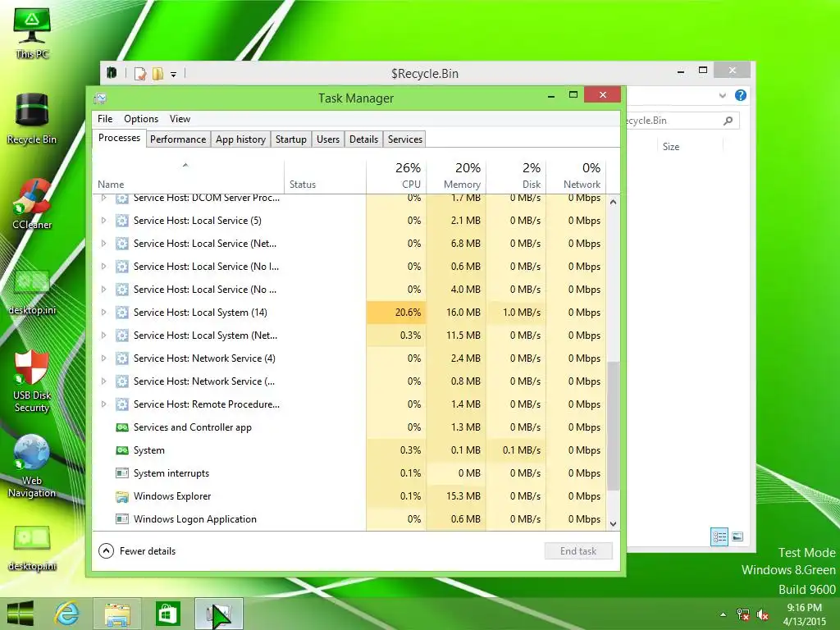
Task: Select the desktop.ini icon above USB Disk Security
Action: [32, 292]
